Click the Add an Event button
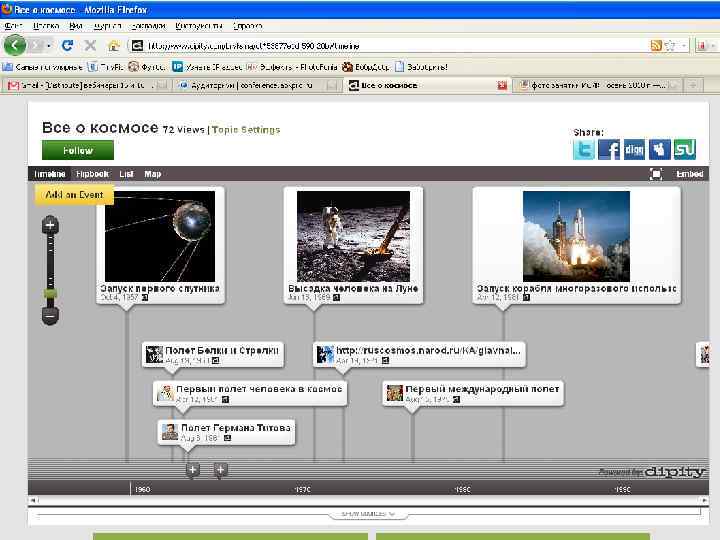The image size is (720, 540). tap(74, 195)
